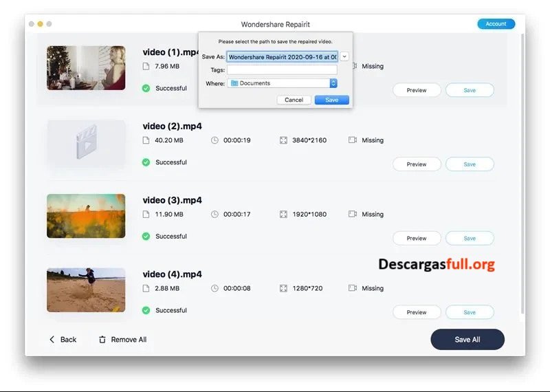This screenshot has height=392, width=550.
Task: Go Back with the arrow button
Action: click(63, 339)
